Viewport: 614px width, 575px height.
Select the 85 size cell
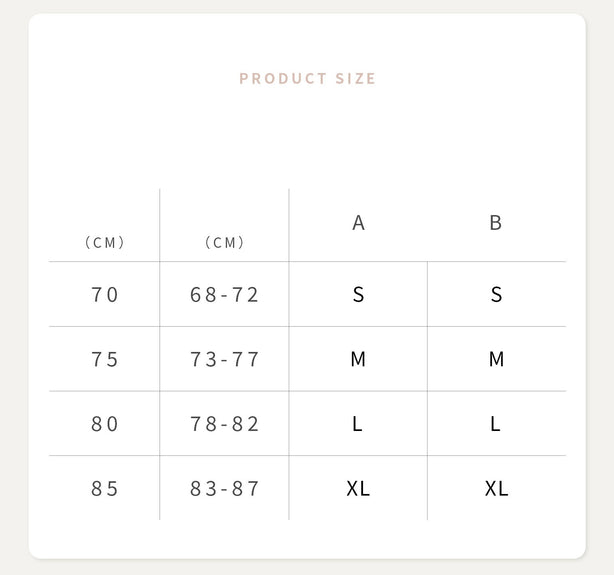[105, 489]
